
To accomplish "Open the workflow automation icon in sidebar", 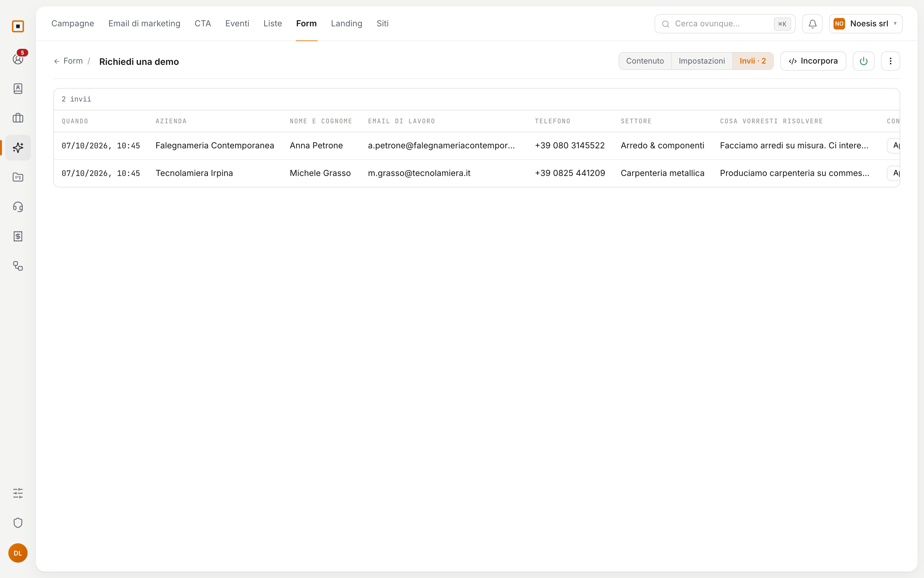I will (x=18, y=266).
